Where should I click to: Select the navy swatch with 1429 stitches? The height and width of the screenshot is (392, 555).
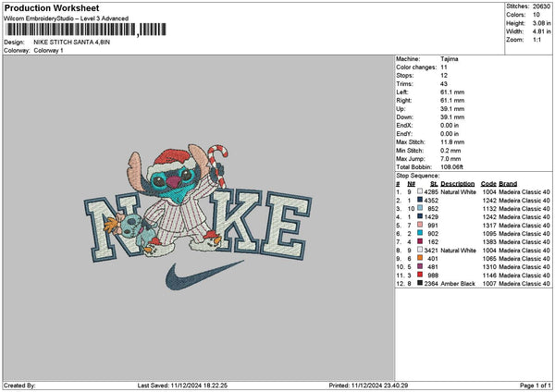[x=420, y=217]
